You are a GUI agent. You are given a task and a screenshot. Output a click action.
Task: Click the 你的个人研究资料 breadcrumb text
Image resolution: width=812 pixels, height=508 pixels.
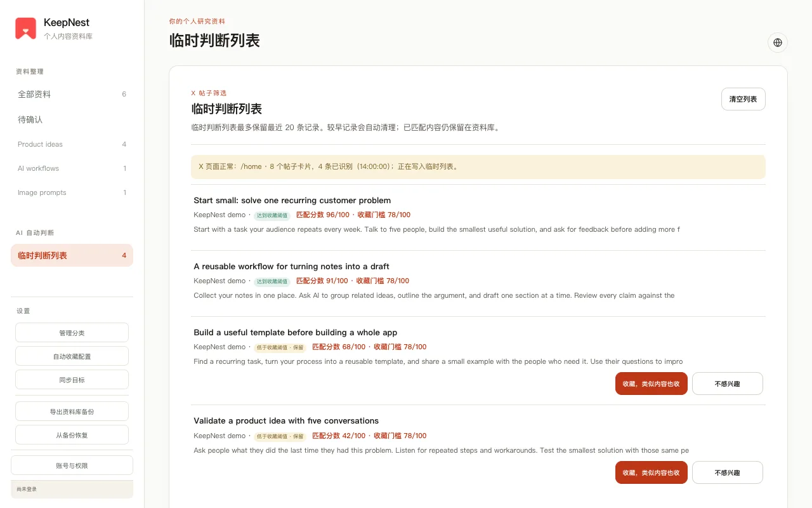click(x=197, y=21)
